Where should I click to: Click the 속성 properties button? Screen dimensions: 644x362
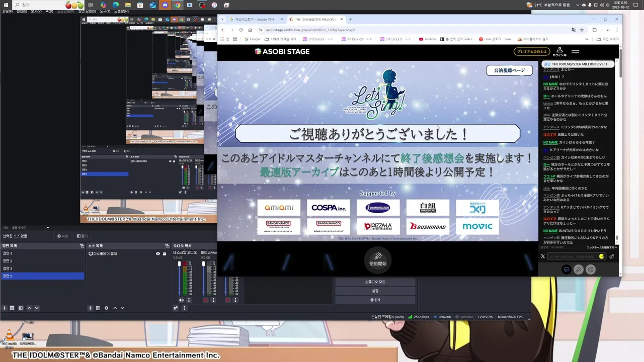[63, 236]
